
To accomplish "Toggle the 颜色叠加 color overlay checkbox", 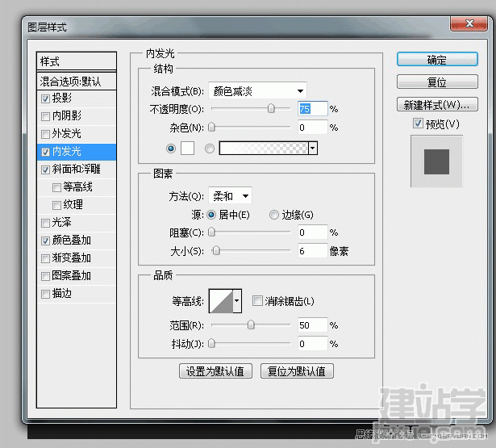I will pyautogui.click(x=45, y=241).
